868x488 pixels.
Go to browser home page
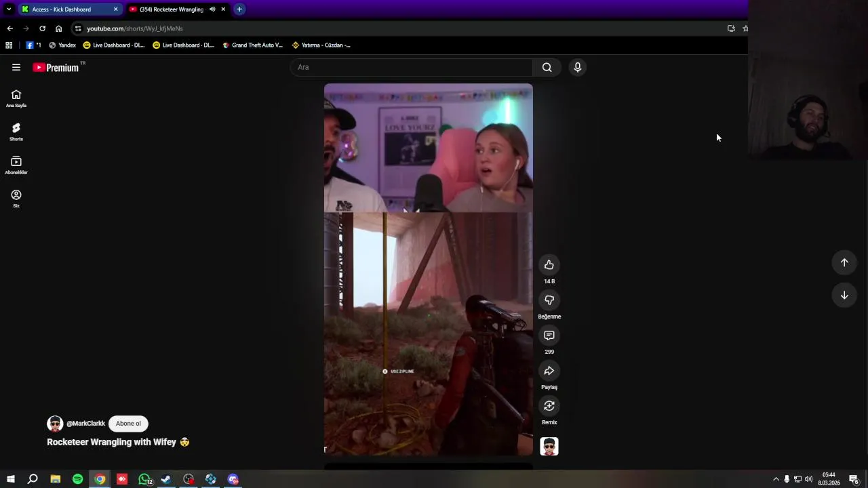click(x=59, y=28)
